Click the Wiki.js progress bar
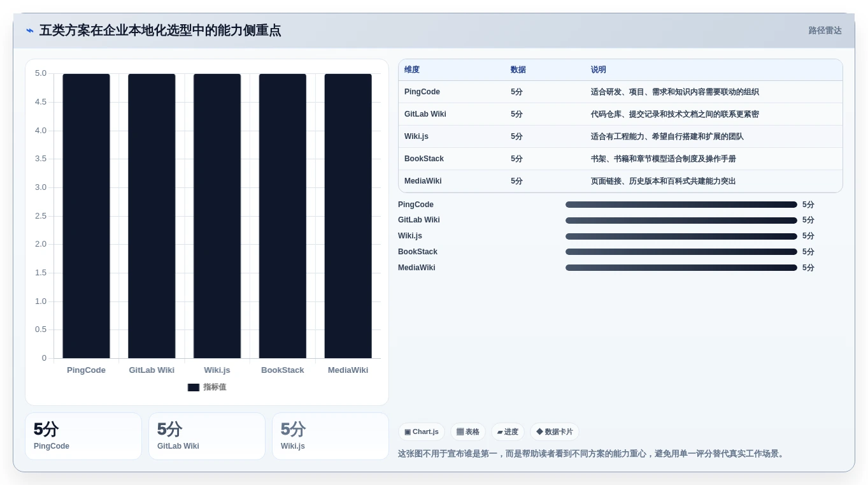This screenshot has height=485, width=868. pos(681,236)
